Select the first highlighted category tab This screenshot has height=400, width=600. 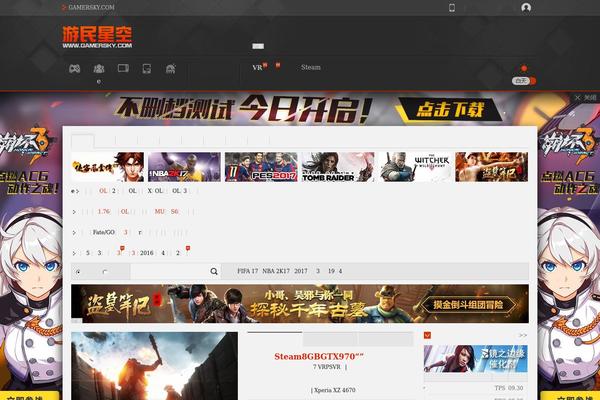82,141
